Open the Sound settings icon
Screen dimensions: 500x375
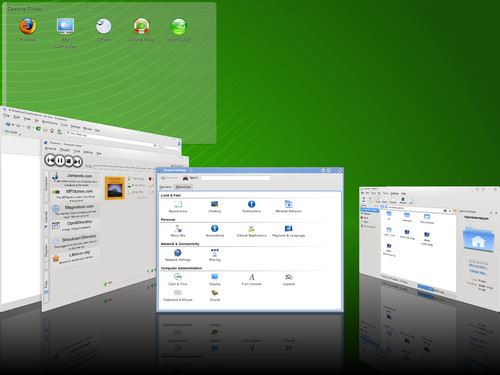pos(215,293)
